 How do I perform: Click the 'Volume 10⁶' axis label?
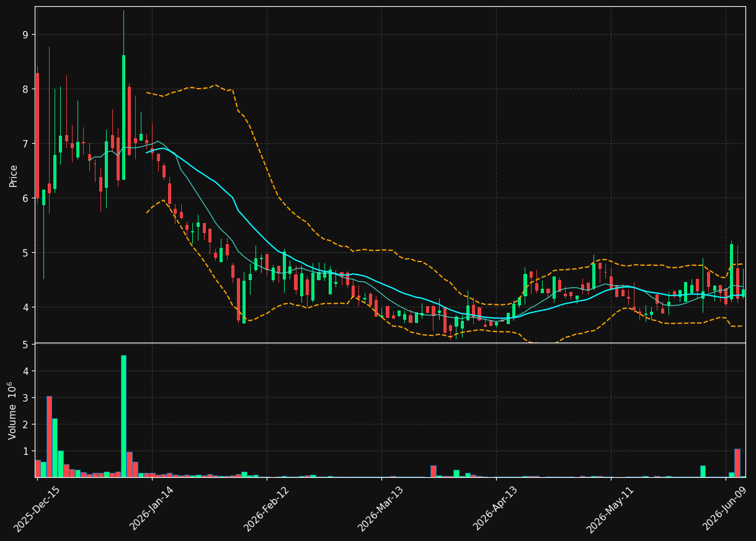pos(12,410)
